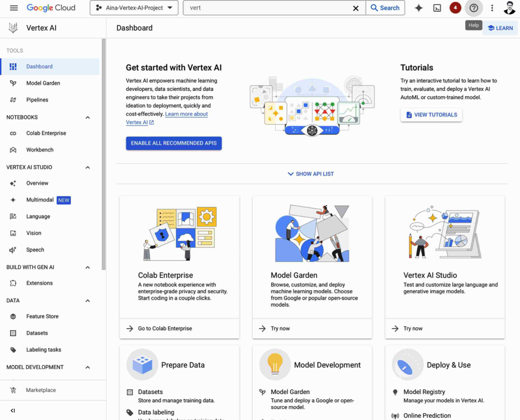Expand the Show API List section
Viewport: 520px width, 420px height.
(311, 174)
